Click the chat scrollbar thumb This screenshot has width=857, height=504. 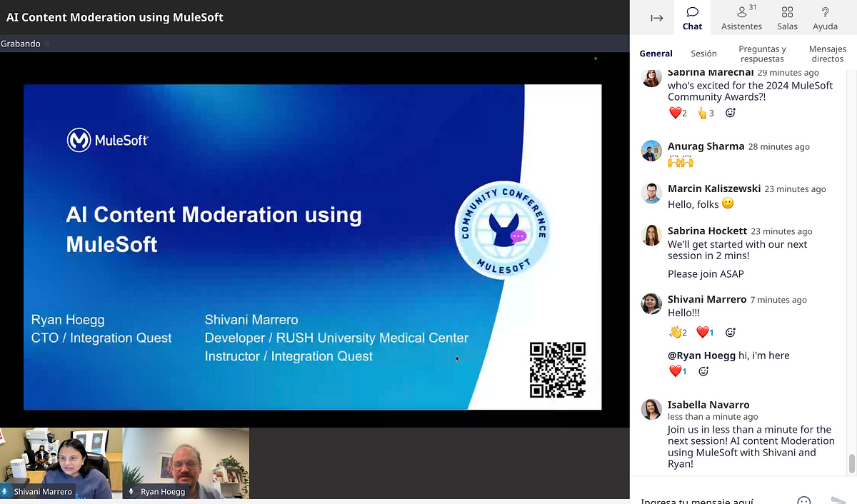coord(851,464)
